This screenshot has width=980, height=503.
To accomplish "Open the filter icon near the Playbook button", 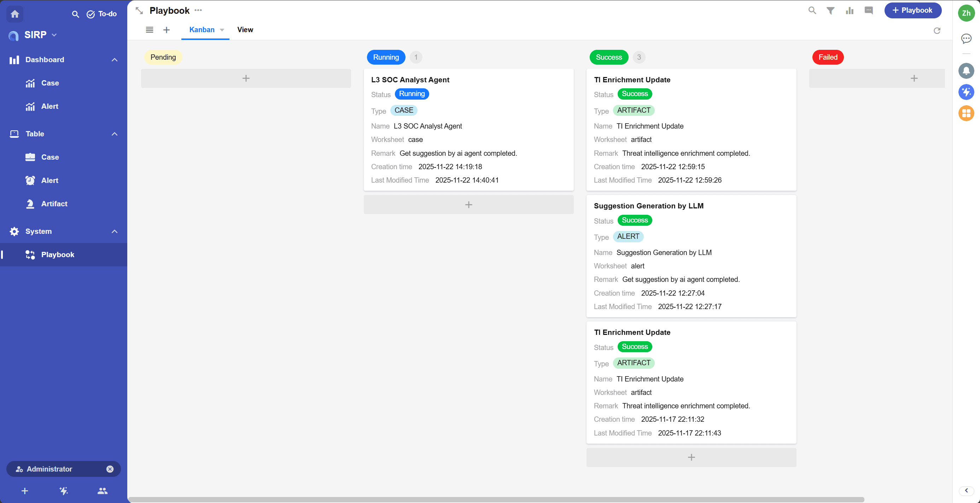I will (830, 10).
